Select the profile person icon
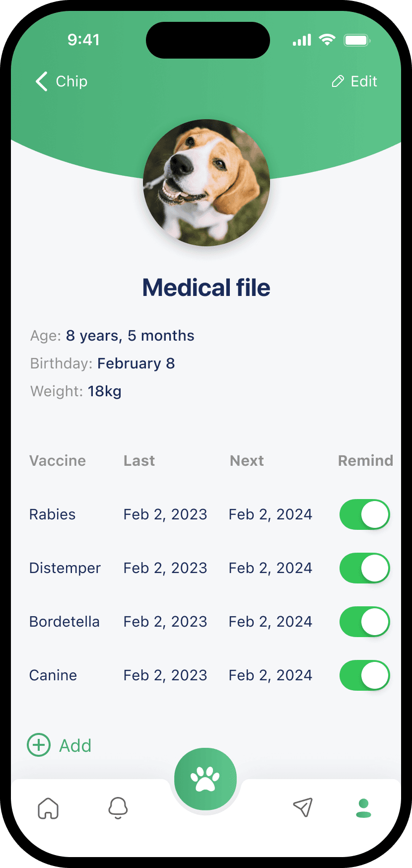The height and width of the screenshot is (868, 412). point(364,808)
